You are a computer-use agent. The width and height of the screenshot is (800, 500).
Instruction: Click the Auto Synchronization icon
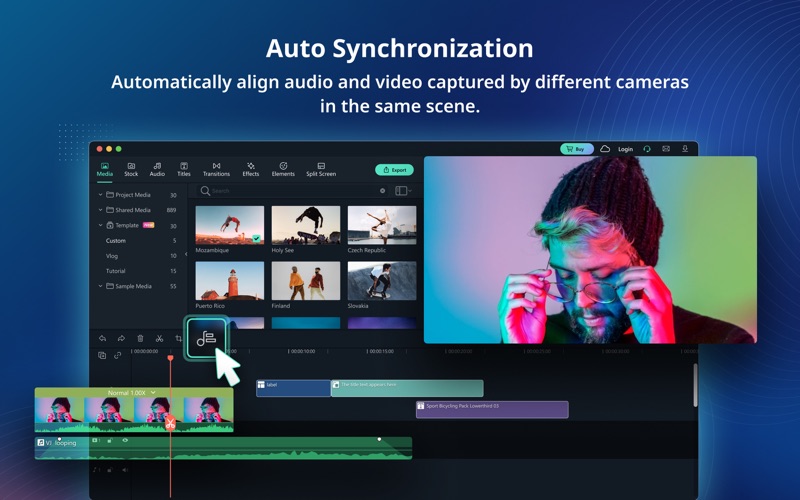point(206,338)
